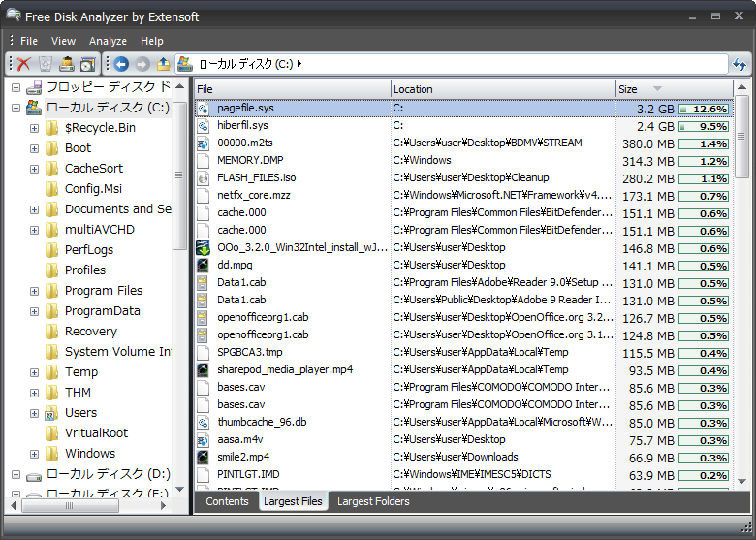
Task: Click the OOo_3.2.0 installer file icon
Action: [203, 248]
